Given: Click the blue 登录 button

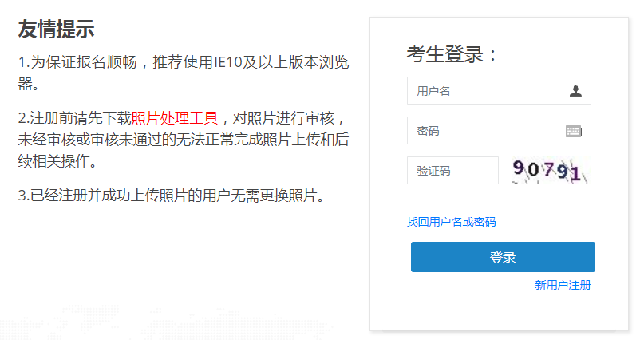Looking at the screenshot, I should [x=503, y=257].
